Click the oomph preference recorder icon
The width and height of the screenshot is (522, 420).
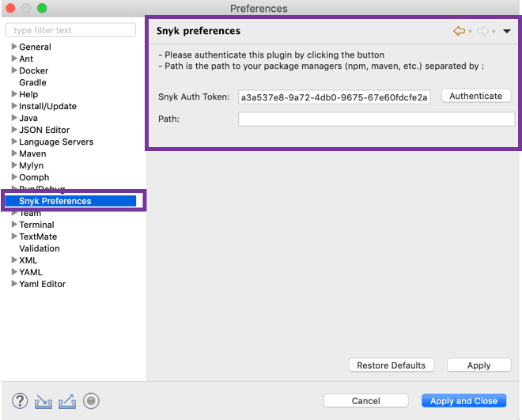(91, 401)
